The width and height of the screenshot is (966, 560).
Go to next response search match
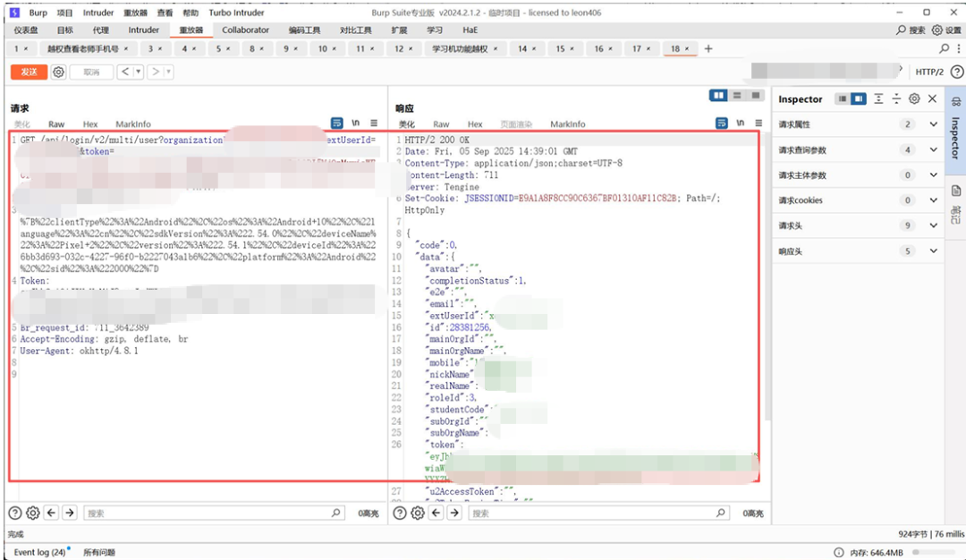pos(454,513)
